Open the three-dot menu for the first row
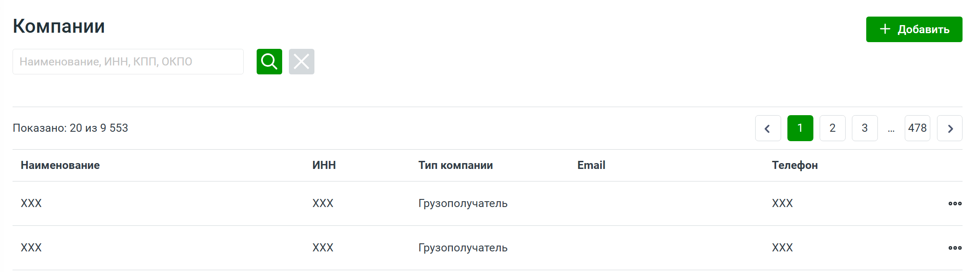Image resolution: width=980 pixels, height=272 pixels. pyautogui.click(x=955, y=203)
